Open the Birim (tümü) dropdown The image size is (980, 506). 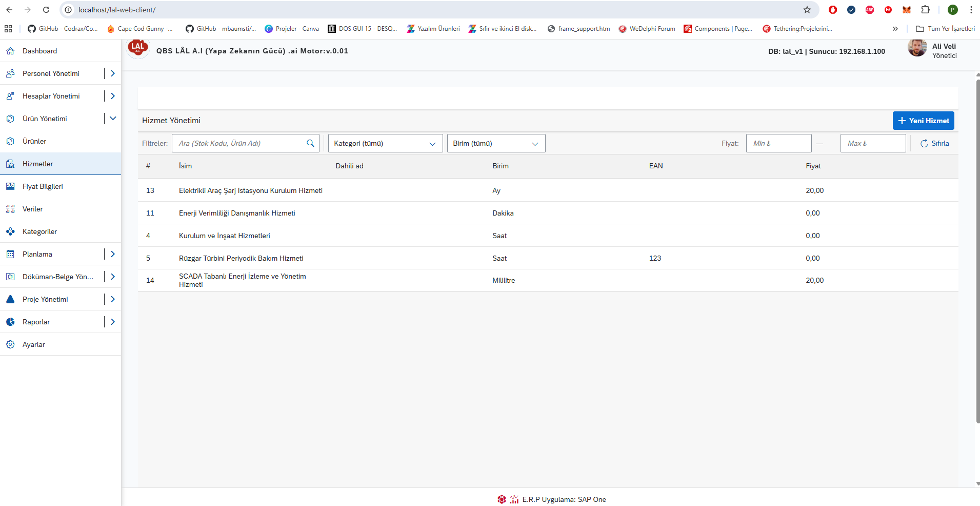496,143
